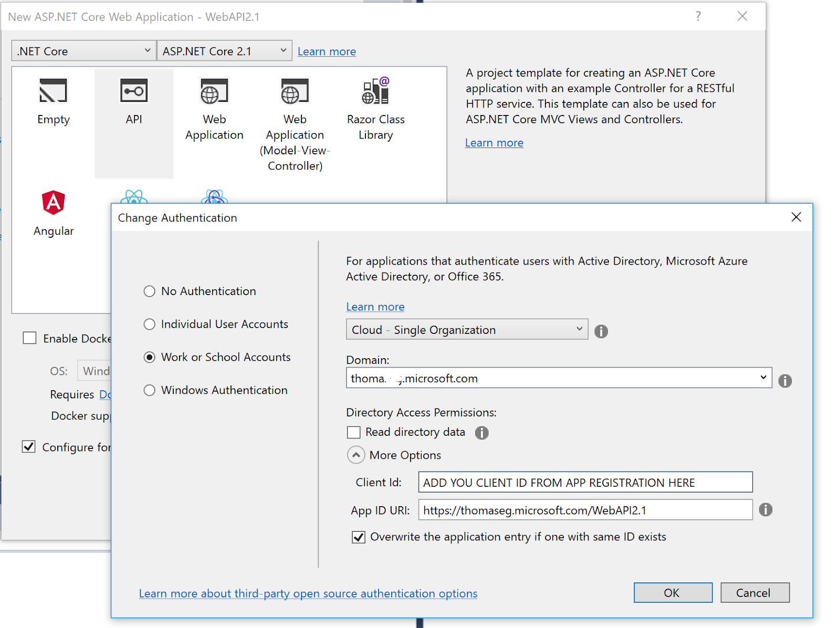Open third-party open source authentication options link
The image size is (840, 628).
[x=308, y=593]
